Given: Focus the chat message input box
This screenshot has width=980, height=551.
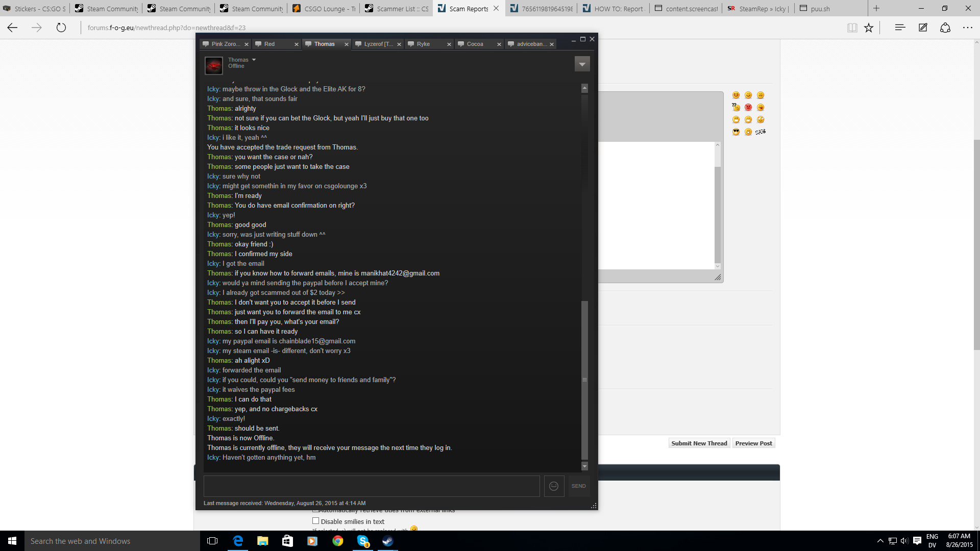Looking at the screenshot, I should pyautogui.click(x=372, y=486).
